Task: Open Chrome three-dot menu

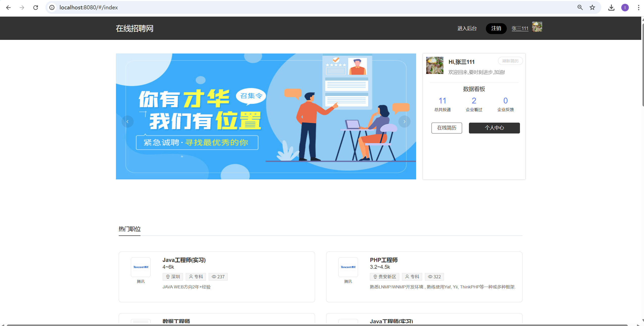Action: pos(638,8)
